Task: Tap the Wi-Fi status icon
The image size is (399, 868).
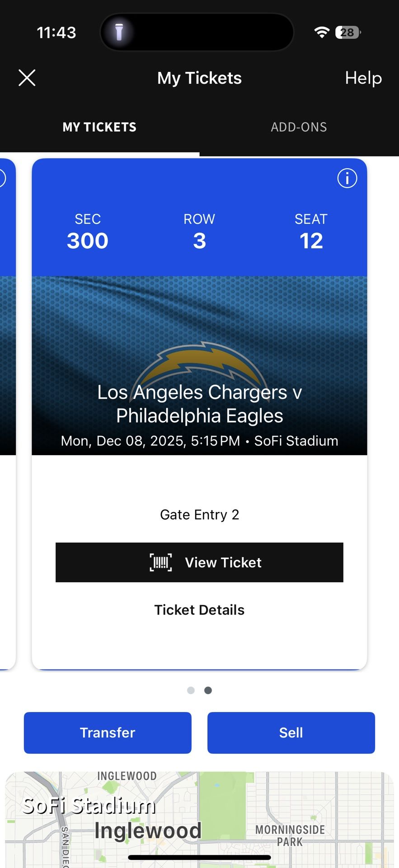Action: (x=322, y=32)
